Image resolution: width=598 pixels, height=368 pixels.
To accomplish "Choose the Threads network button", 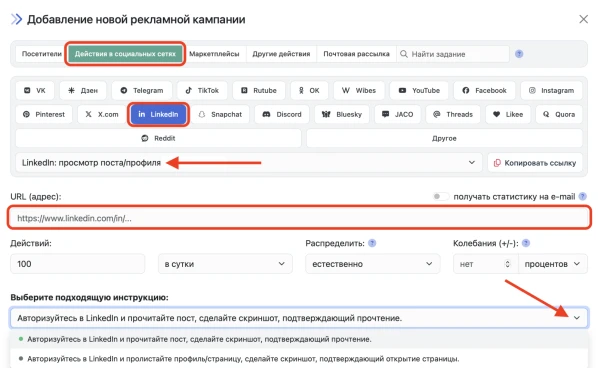I will (x=453, y=114).
